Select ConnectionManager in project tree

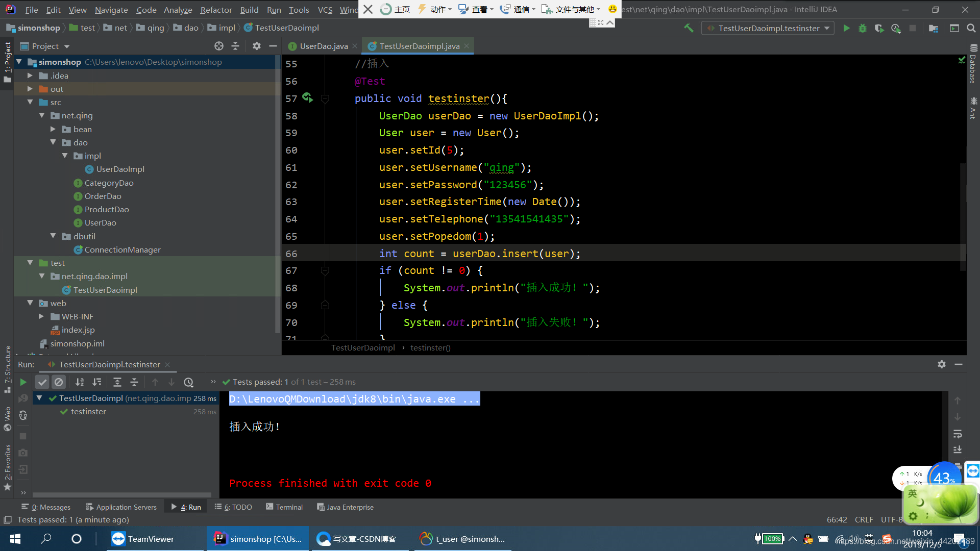(122, 249)
